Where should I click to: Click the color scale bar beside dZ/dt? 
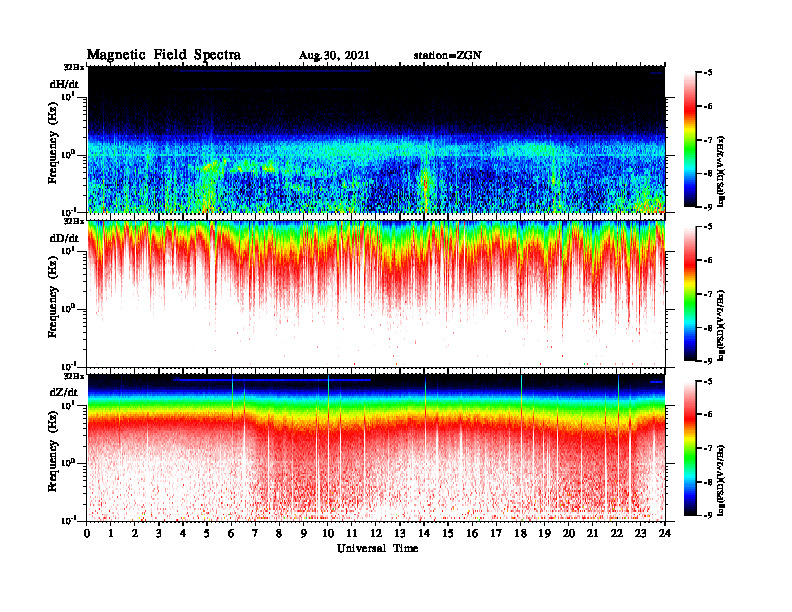(x=690, y=448)
